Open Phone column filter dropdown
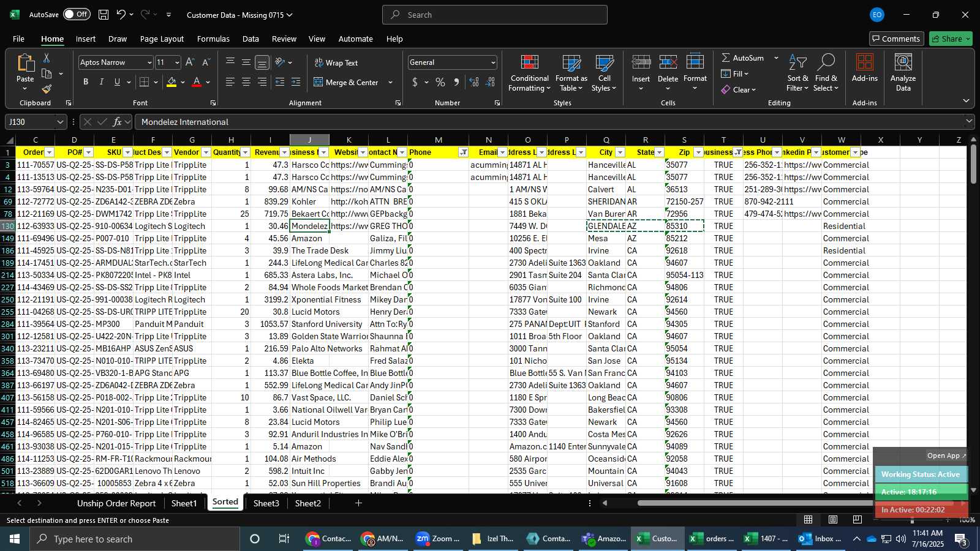The image size is (980, 551). (464, 152)
